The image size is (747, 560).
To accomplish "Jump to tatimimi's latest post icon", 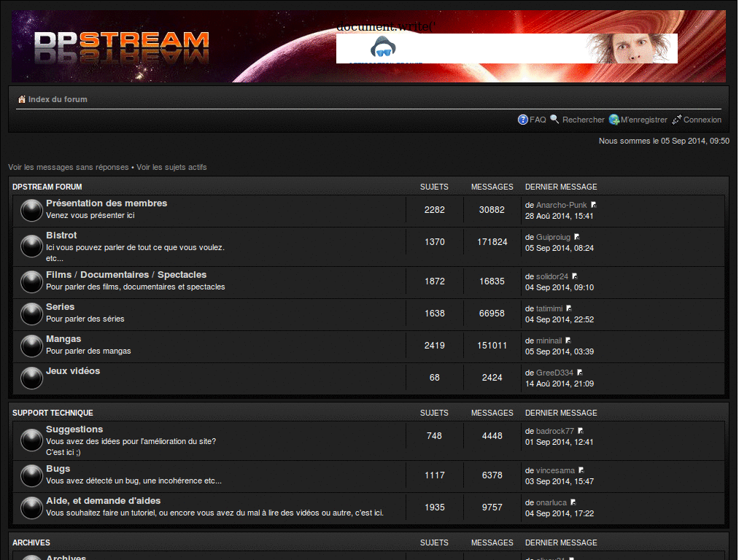I will pyautogui.click(x=568, y=308).
